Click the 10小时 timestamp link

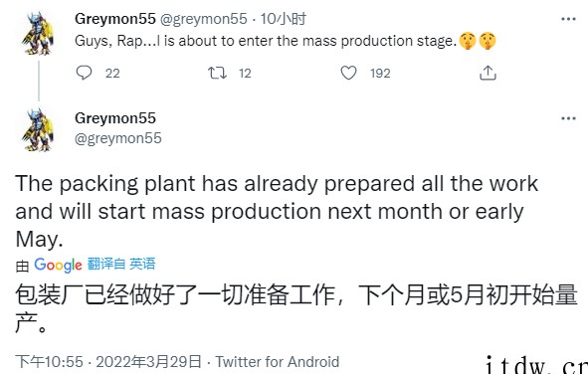point(284,19)
